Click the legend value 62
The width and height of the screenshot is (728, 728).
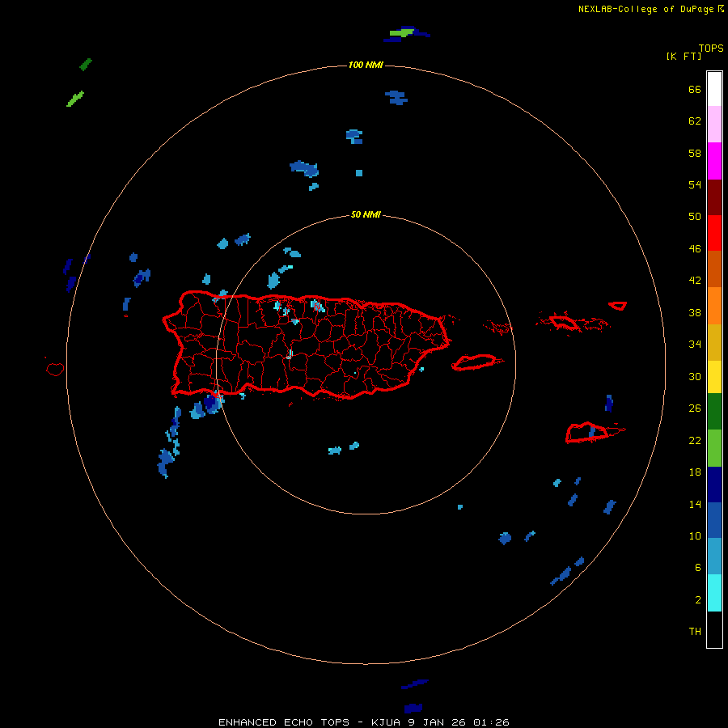point(695,121)
